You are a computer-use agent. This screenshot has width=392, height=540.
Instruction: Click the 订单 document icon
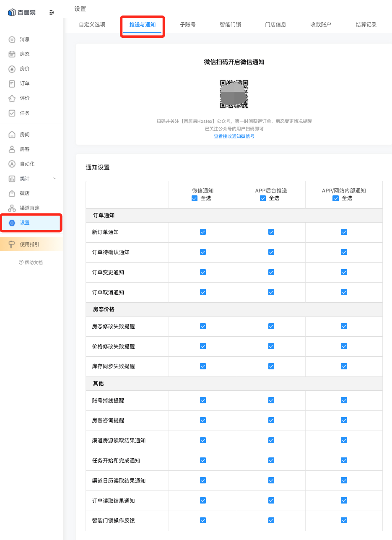[12, 83]
